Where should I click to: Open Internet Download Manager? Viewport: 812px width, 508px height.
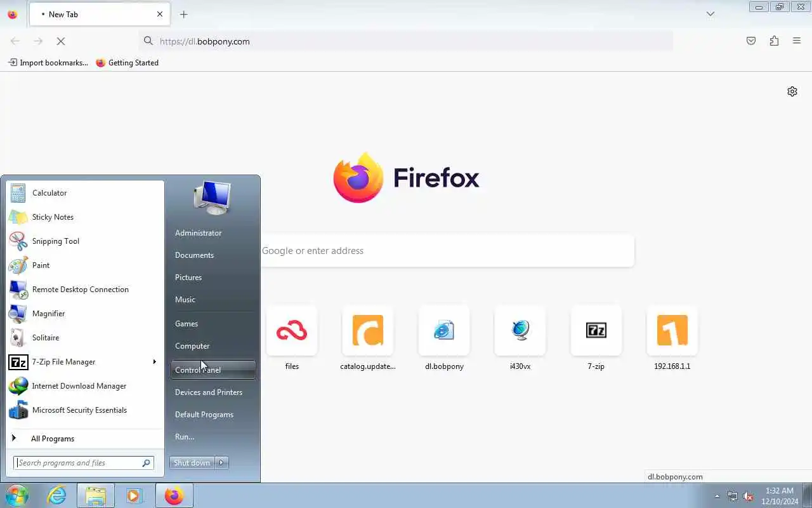click(85, 386)
